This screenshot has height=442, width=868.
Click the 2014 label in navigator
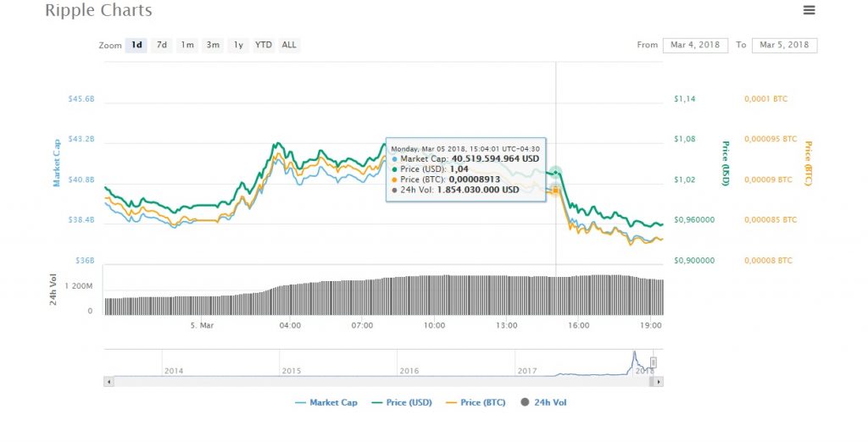tap(173, 371)
